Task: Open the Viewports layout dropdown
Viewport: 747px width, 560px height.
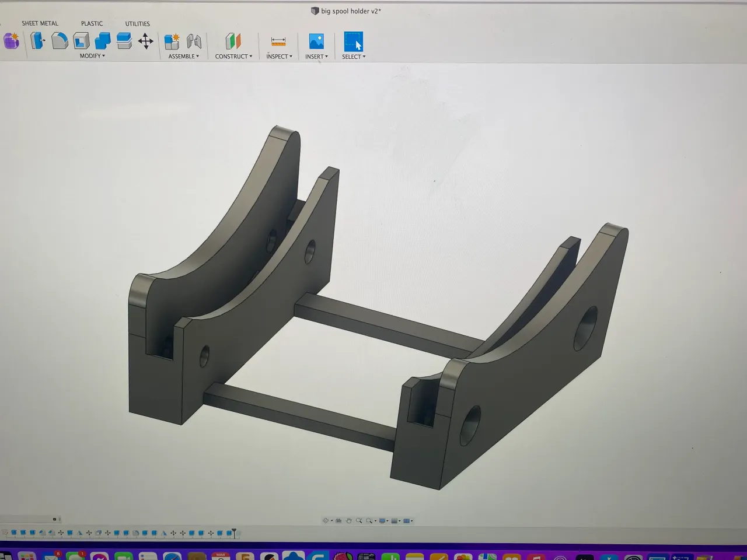Action: 407,520
